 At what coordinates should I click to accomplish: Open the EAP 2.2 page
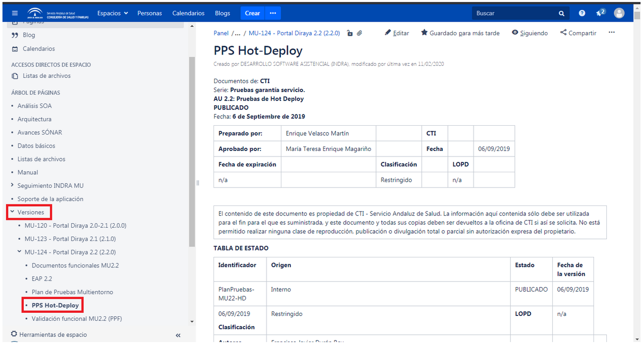42,279
